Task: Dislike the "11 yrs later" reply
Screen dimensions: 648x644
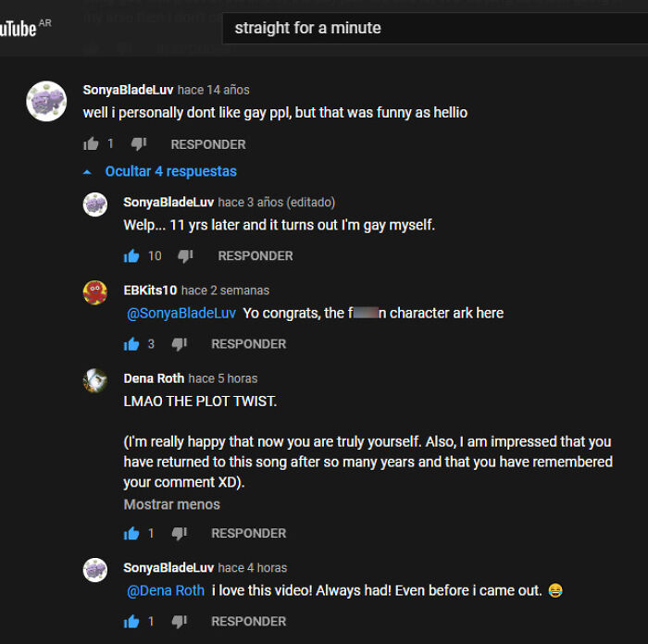Action: click(185, 255)
